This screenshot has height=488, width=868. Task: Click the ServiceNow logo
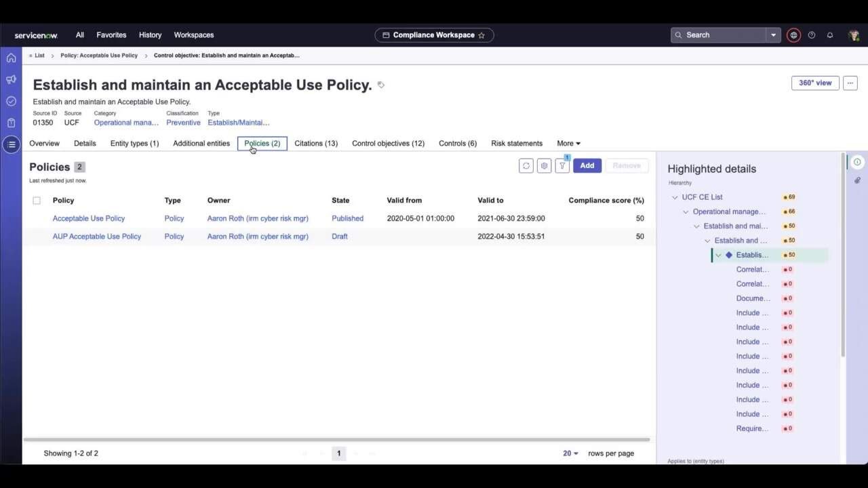[36, 35]
